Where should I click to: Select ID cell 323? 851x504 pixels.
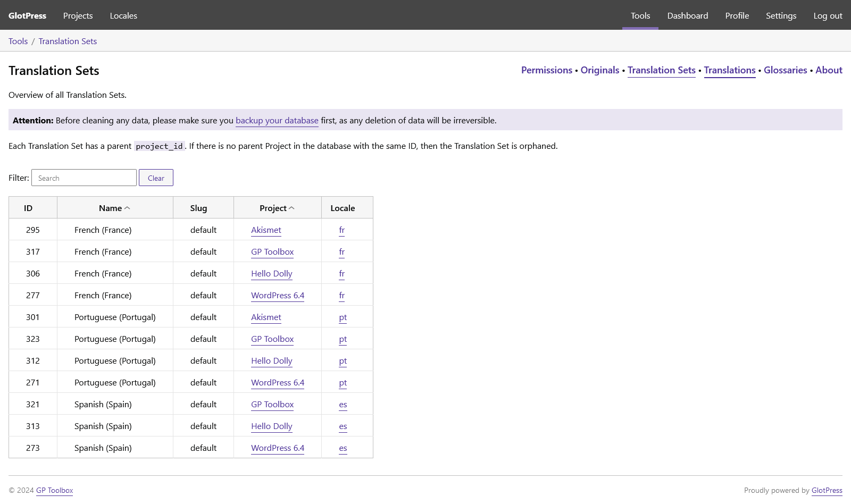(x=33, y=339)
